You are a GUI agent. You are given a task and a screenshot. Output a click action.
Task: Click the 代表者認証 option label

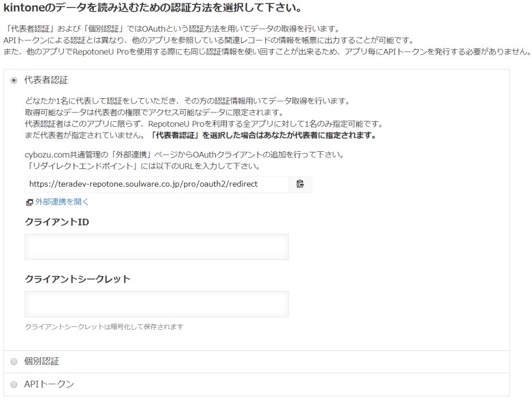(46, 80)
